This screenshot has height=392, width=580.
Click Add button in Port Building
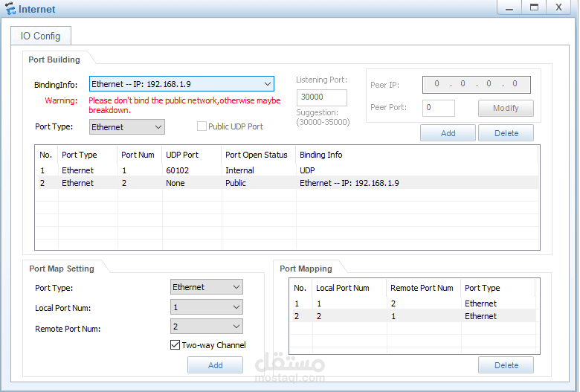(x=448, y=133)
